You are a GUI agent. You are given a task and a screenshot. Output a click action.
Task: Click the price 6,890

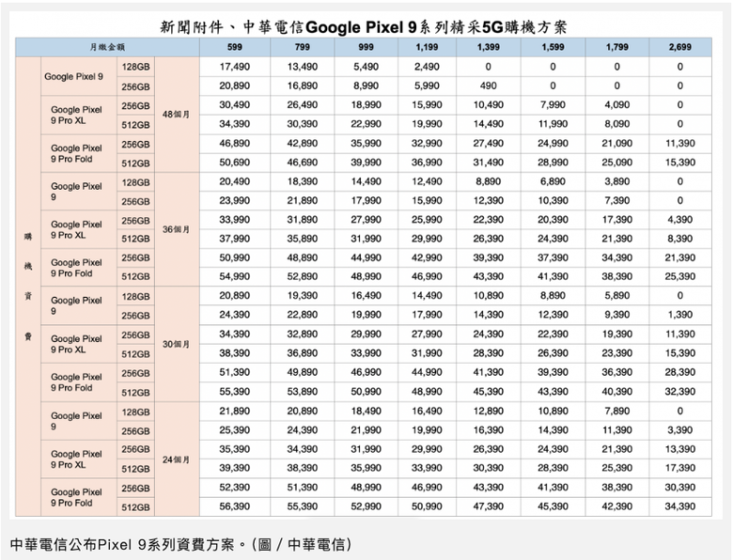click(x=553, y=181)
